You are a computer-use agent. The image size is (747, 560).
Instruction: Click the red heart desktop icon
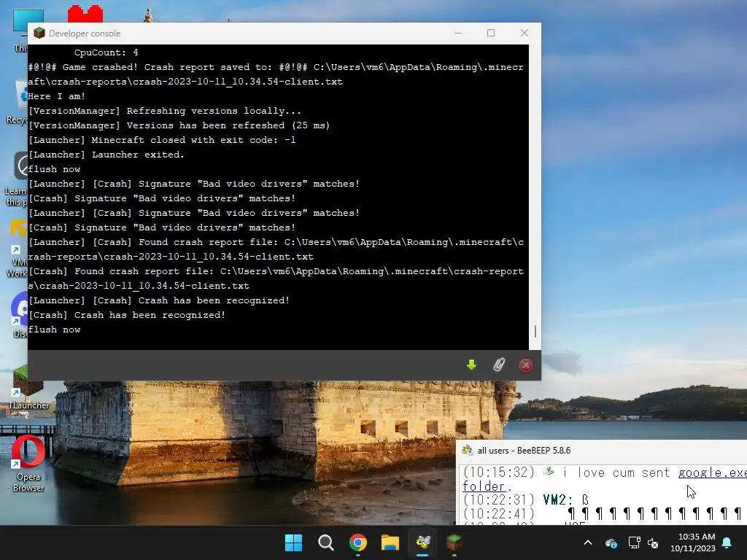click(x=85, y=14)
